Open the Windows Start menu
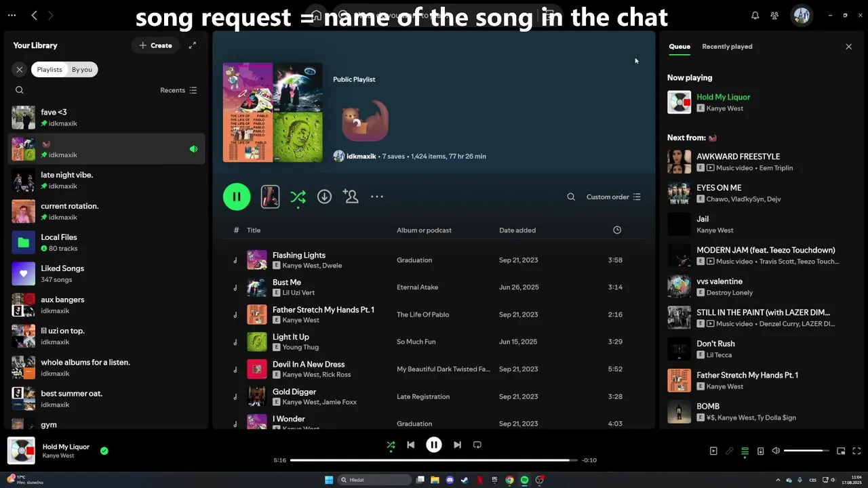Image resolution: width=868 pixels, height=488 pixels. pyautogui.click(x=329, y=480)
